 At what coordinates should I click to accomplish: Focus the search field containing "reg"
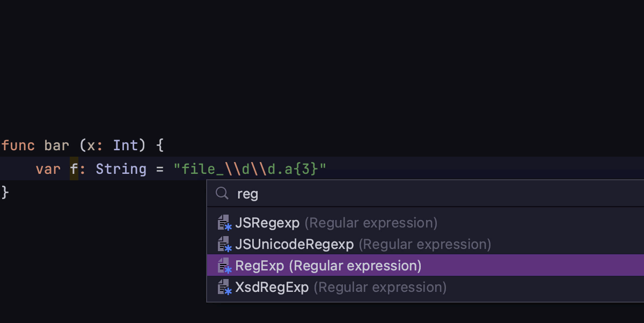click(x=376, y=194)
